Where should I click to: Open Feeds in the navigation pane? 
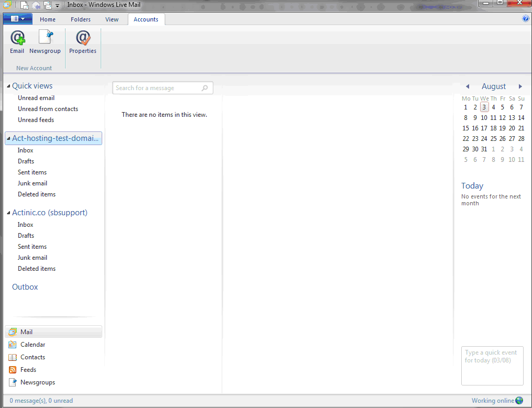coord(28,370)
